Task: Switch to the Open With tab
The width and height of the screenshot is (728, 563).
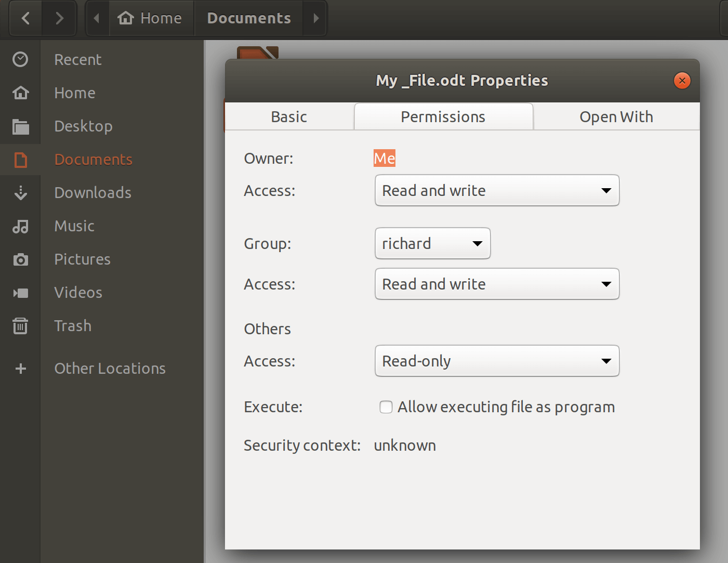Action: pyautogui.click(x=616, y=117)
